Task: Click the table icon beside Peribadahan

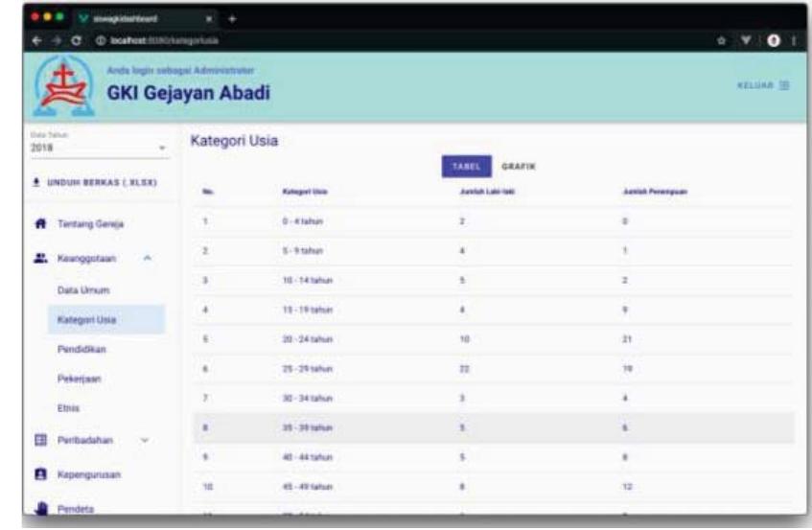Action: (x=40, y=440)
